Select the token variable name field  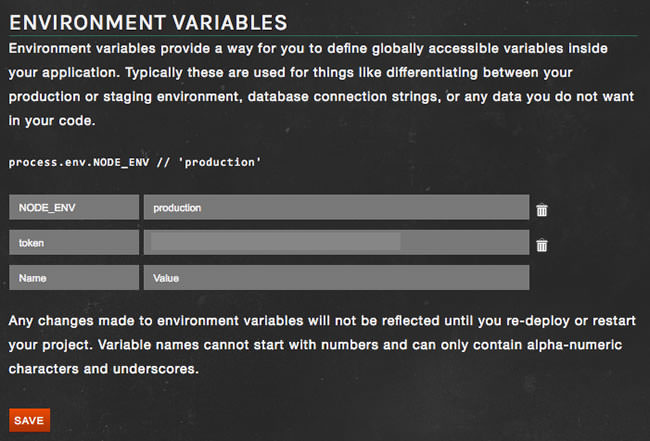click(x=73, y=242)
